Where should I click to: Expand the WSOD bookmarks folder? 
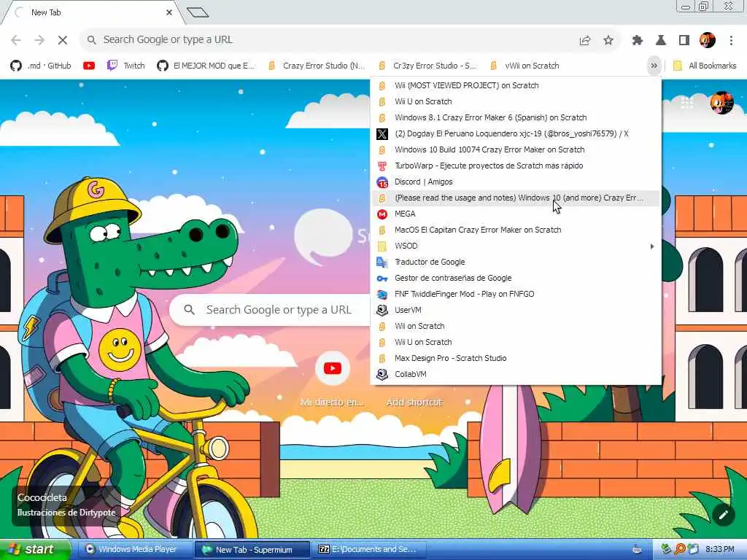pyautogui.click(x=516, y=246)
